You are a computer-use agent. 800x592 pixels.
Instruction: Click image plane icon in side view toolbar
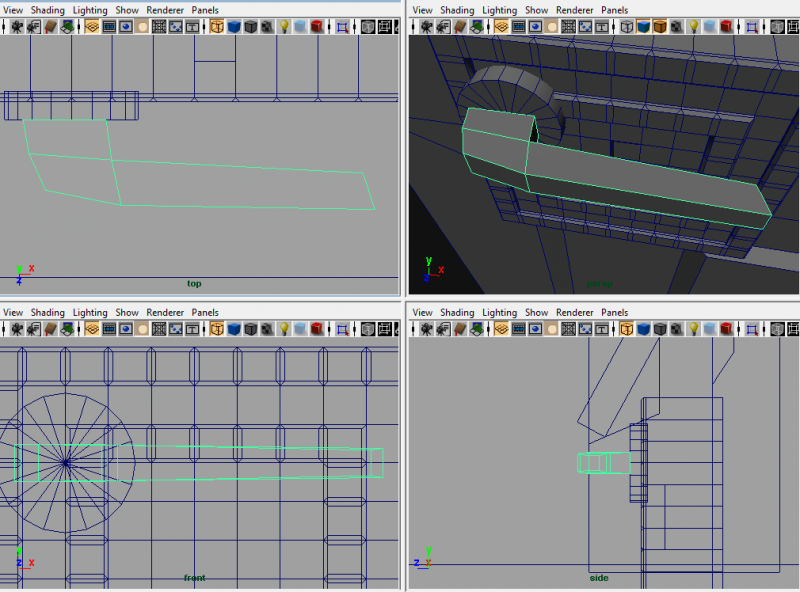tap(475, 329)
